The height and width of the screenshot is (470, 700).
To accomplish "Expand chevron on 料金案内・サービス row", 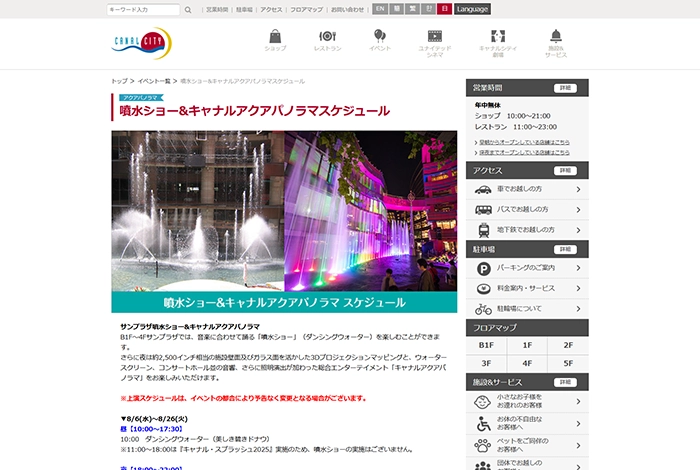I will point(579,289).
